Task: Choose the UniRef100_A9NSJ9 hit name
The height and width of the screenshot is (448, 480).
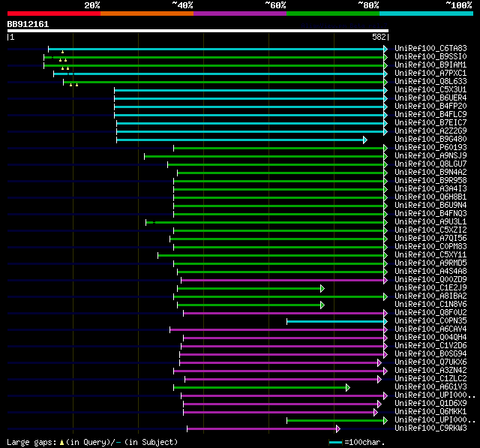Action: pyautogui.click(x=430, y=156)
